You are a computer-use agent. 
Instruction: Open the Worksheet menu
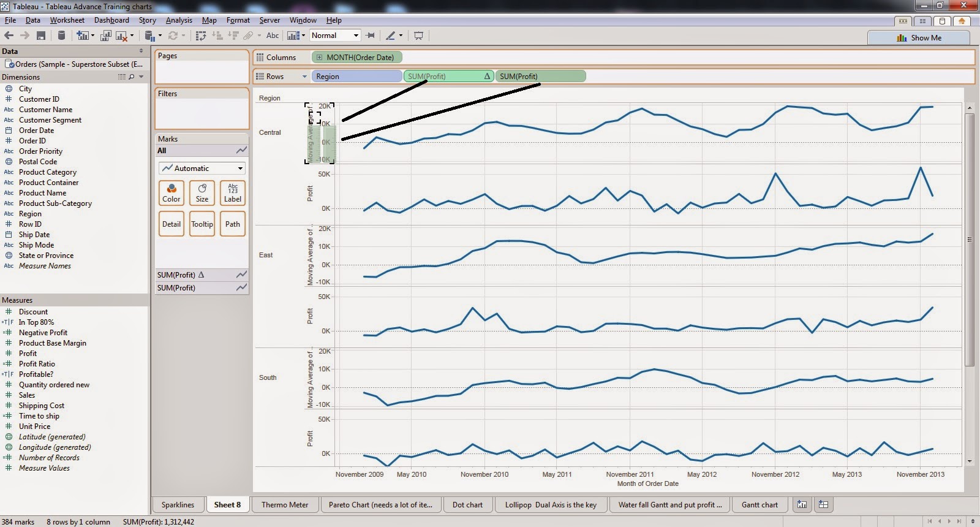coord(67,20)
